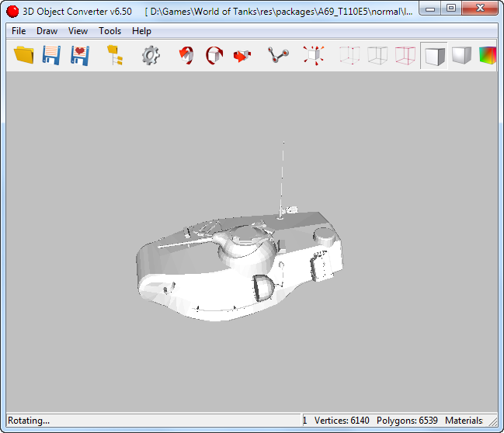Open the File menu

click(x=19, y=31)
